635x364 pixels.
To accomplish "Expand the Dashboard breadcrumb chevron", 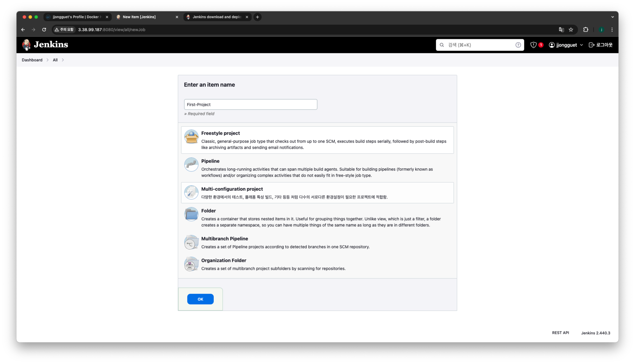I will pyautogui.click(x=48, y=60).
